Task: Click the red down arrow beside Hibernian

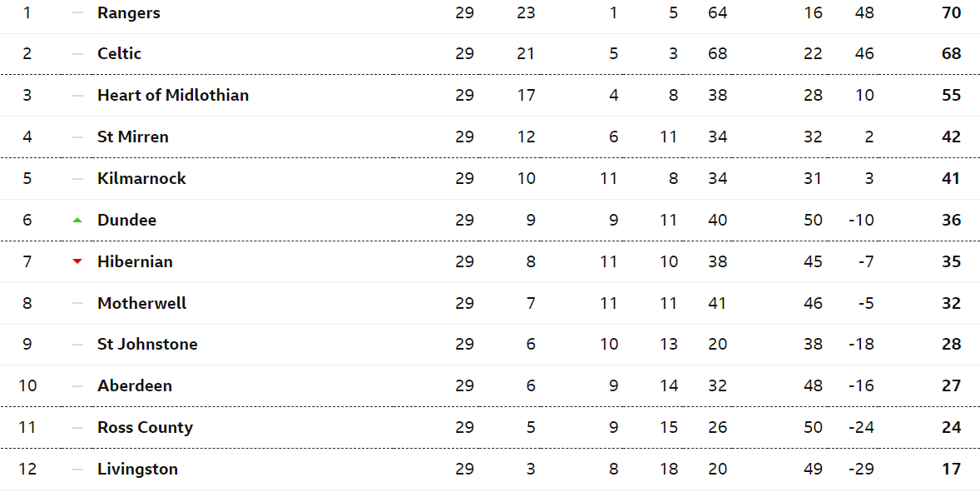Action: coord(77,261)
